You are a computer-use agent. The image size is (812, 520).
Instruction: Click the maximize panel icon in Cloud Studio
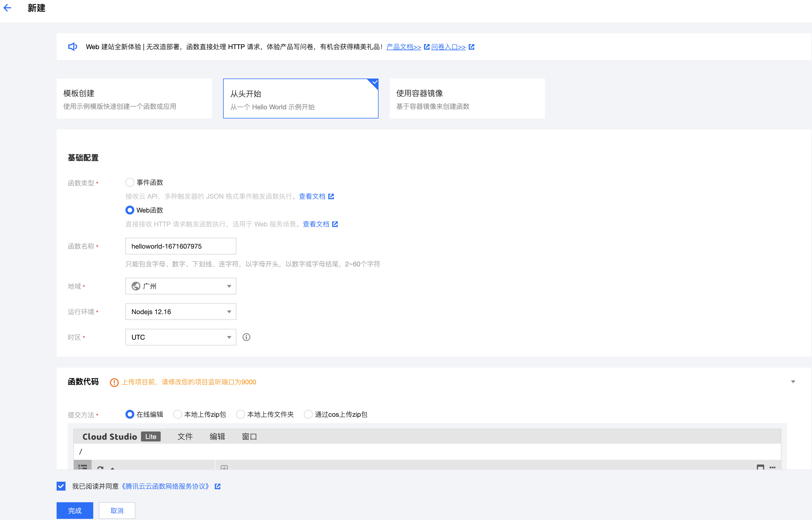click(x=760, y=467)
